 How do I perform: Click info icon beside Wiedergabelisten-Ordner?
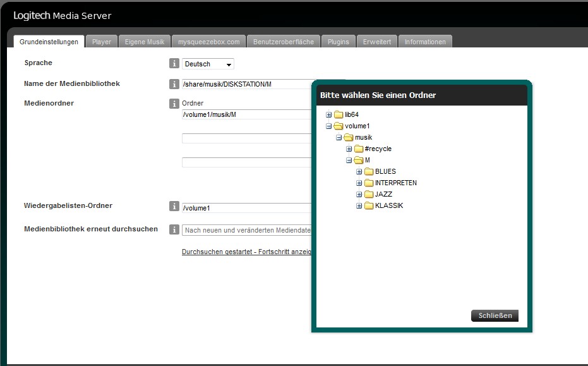click(174, 206)
